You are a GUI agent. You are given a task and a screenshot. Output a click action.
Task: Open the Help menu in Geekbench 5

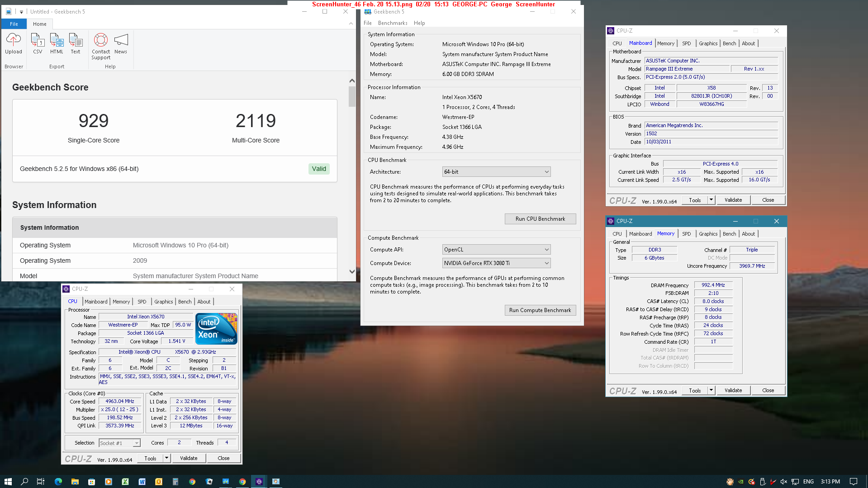(x=419, y=23)
